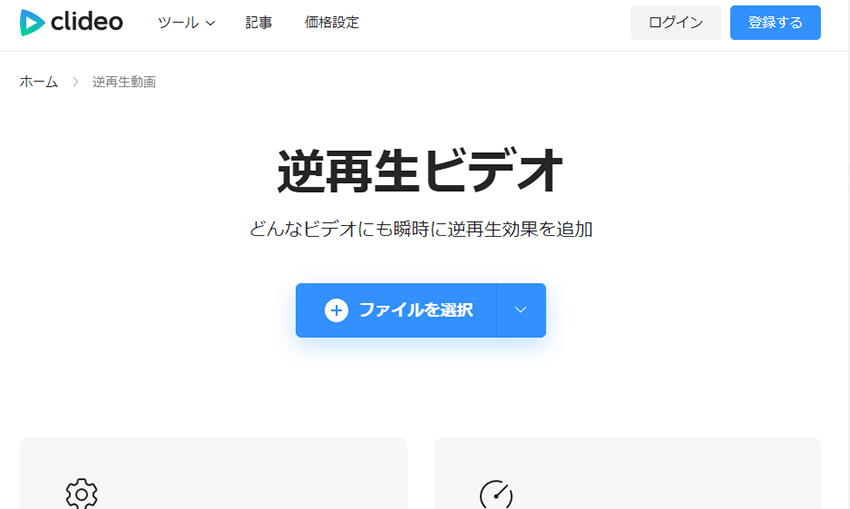Screen dimensions: 850x509
Task: Open file source options dropdown arrow
Action: coord(521,310)
